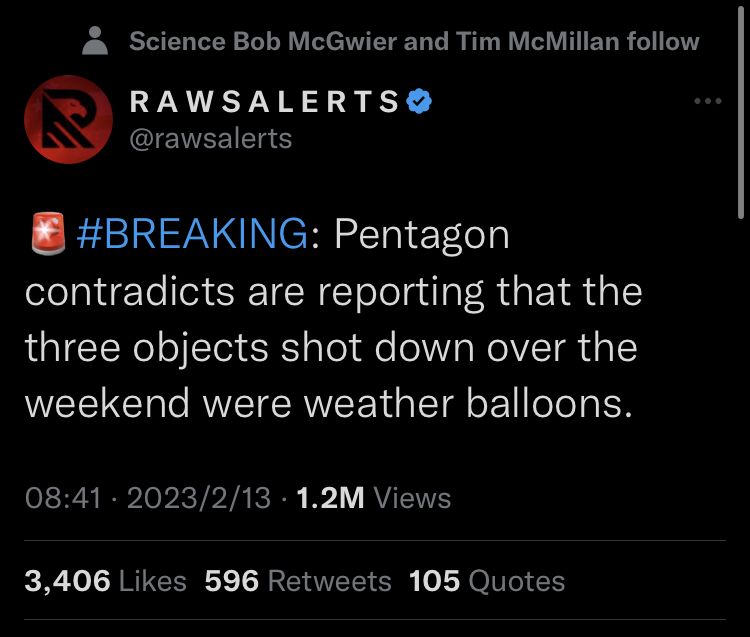
Task: Open the @rawsalerts handle link
Action: point(211,138)
